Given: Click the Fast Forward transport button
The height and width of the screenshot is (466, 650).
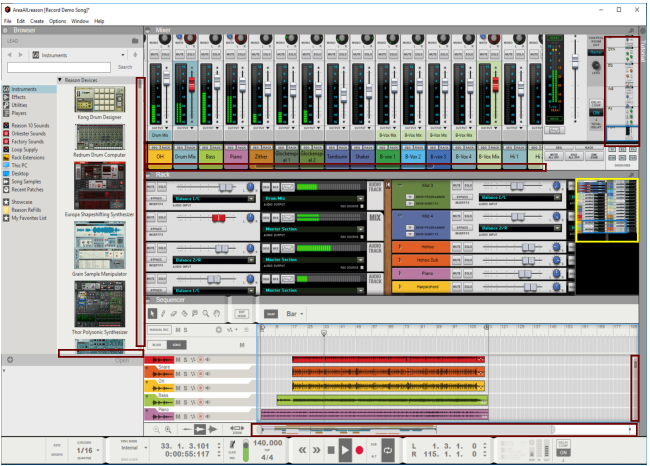Looking at the screenshot, I should [317, 450].
